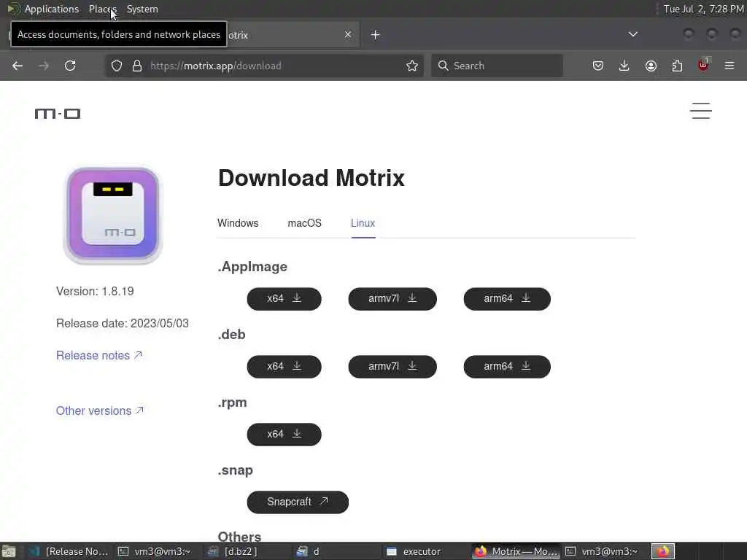Reload the Motrix download page
The width and height of the screenshot is (747, 560).
70,66
